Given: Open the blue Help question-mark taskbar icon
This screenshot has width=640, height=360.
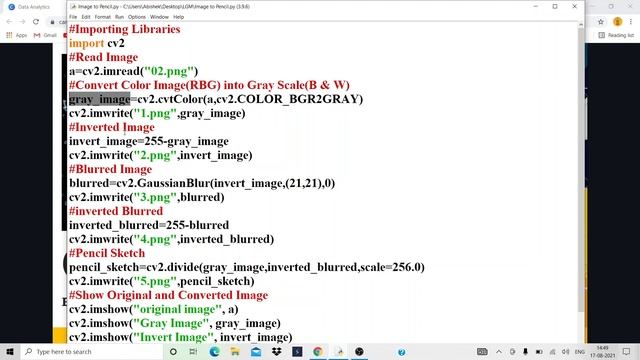Looking at the screenshot, I should pos(402,352).
